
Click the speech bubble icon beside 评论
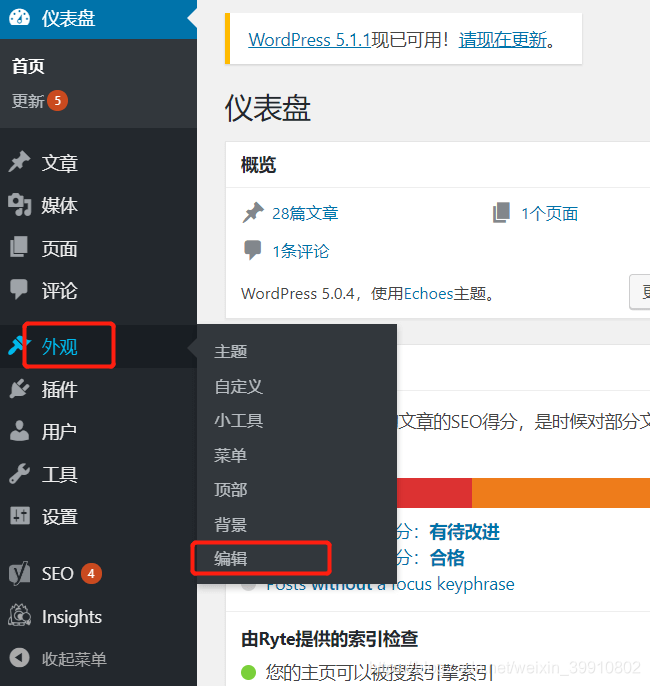coord(19,289)
